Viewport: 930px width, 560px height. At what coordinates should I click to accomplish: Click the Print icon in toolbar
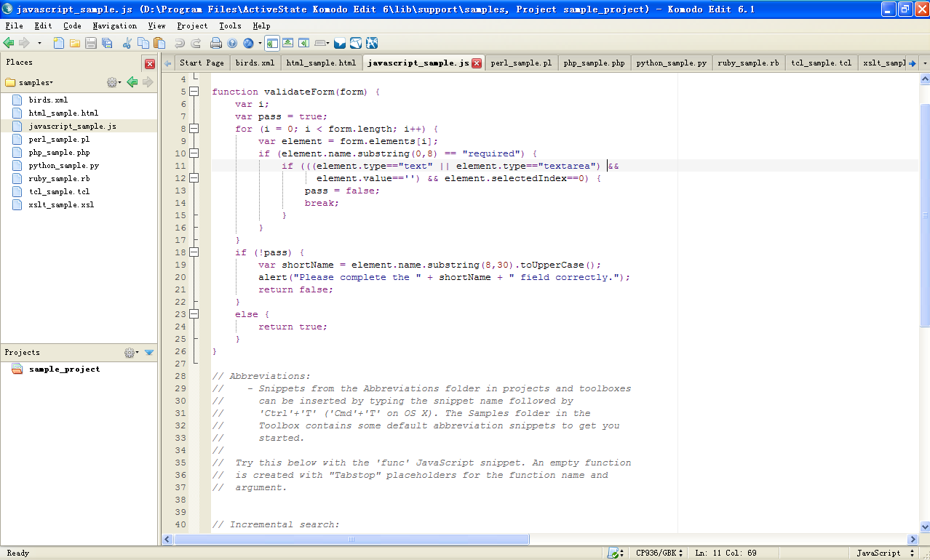pyautogui.click(x=216, y=43)
